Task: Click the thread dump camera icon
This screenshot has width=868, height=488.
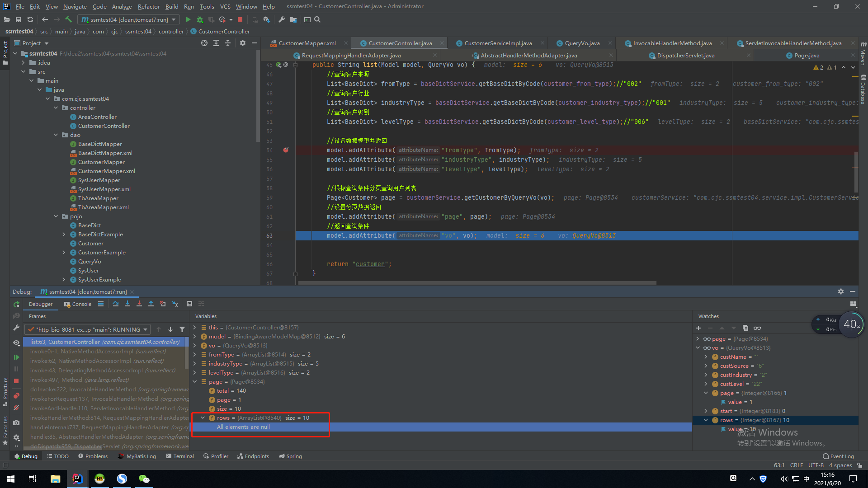Action: coord(16,423)
